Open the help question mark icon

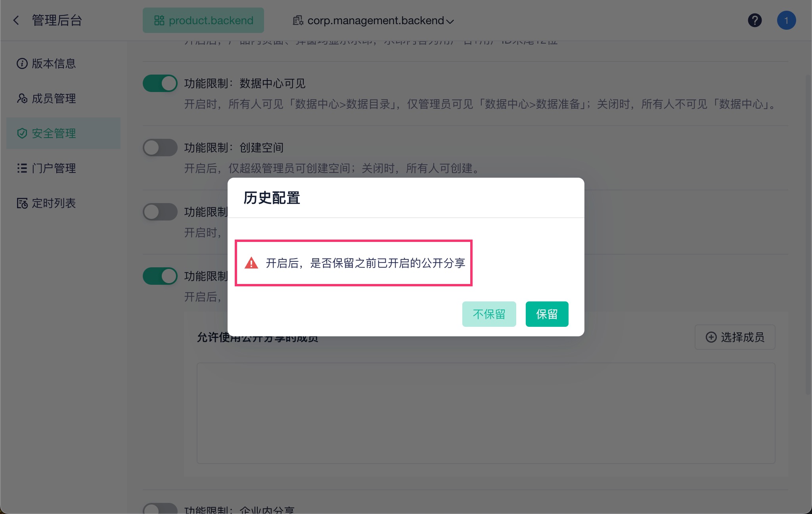755,20
